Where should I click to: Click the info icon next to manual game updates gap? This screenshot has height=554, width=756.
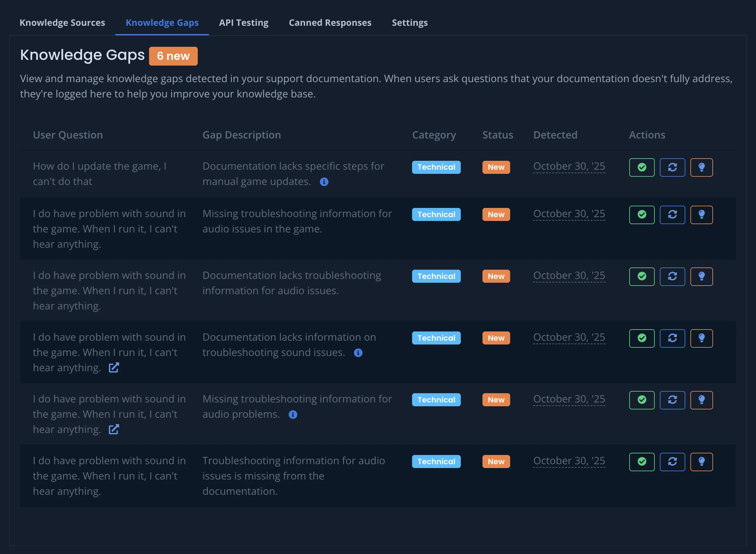[x=324, y=182]
